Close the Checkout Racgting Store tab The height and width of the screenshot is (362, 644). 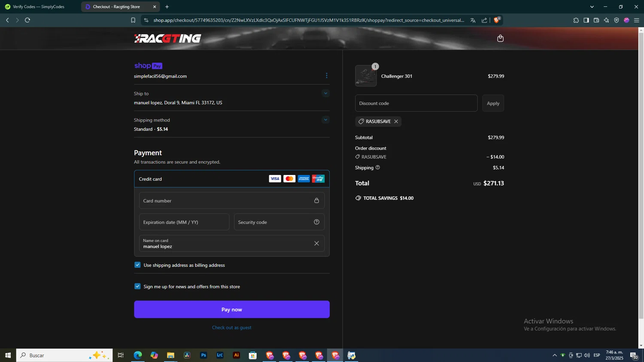point(155,7)
